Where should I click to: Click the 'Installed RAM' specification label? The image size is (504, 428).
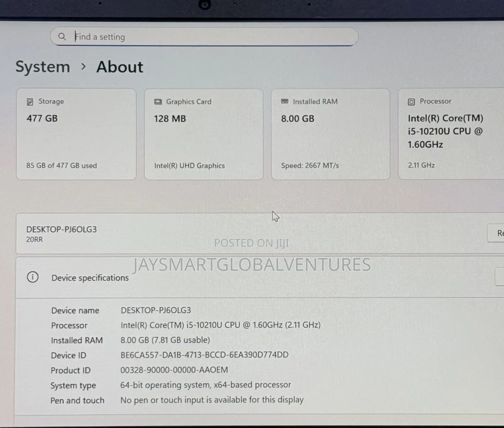[77, 340]
